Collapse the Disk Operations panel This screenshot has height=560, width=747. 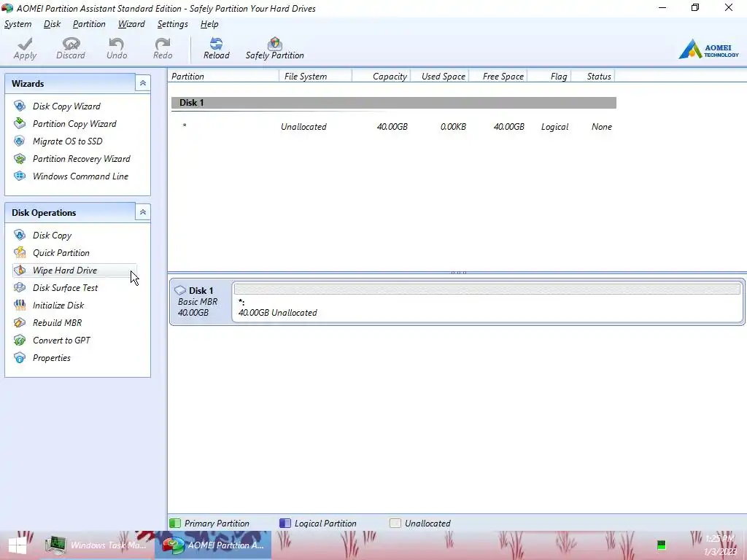click(142, 212)
